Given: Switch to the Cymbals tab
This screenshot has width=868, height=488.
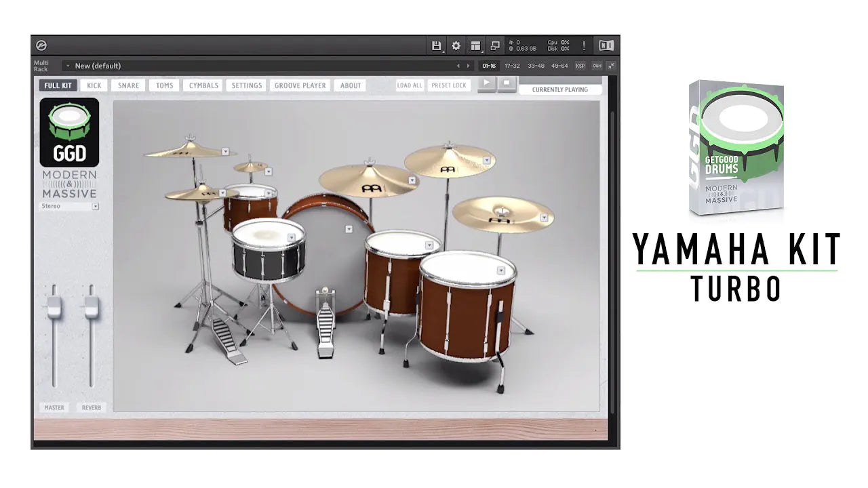Looking at the screenshot, I should (x=203, y=85).
